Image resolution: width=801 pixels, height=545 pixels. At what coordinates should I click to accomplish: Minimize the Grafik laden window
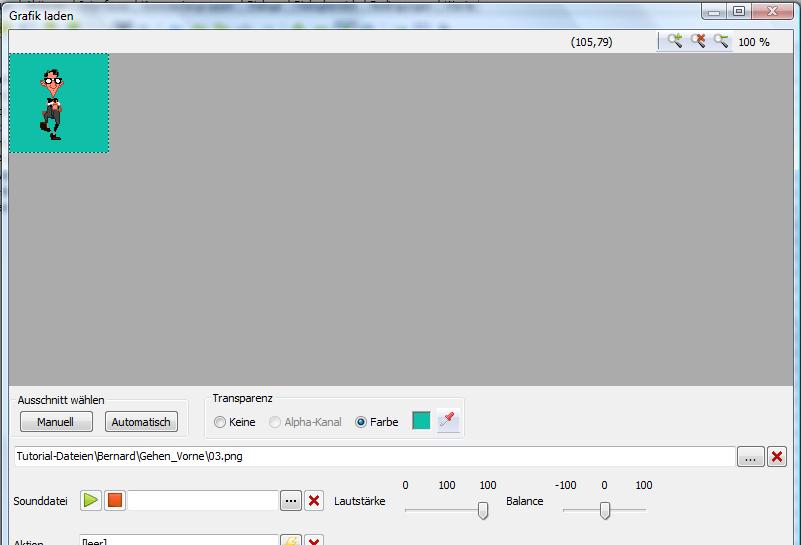click(715, 11)
